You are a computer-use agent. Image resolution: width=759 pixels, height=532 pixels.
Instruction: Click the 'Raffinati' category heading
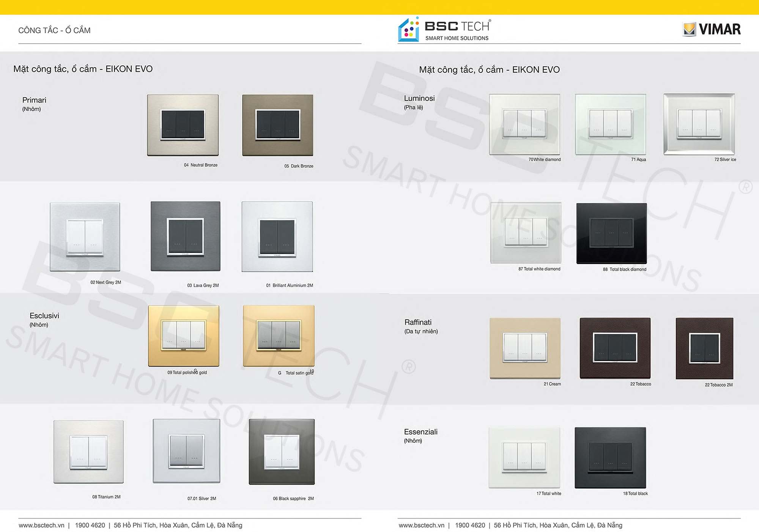(x=418, y=322)
